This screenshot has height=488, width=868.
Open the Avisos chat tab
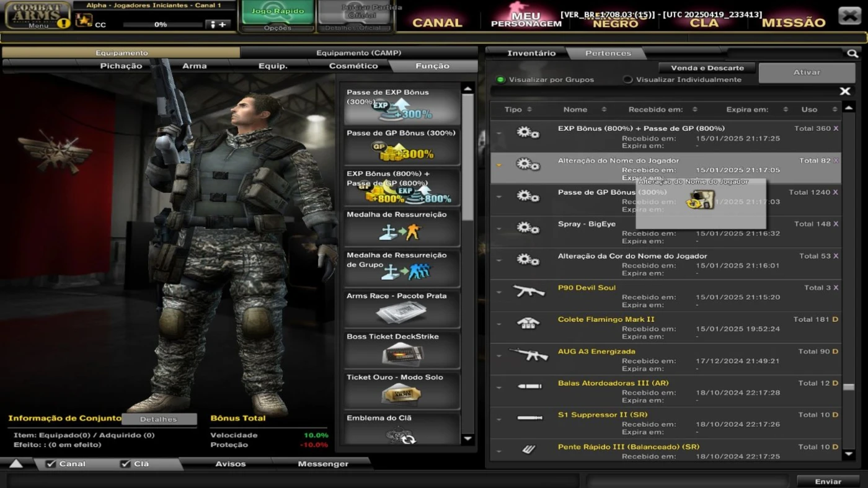231,464
